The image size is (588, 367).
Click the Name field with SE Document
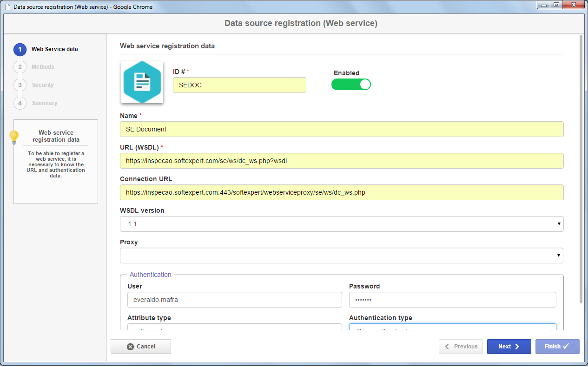coord(342,129)
